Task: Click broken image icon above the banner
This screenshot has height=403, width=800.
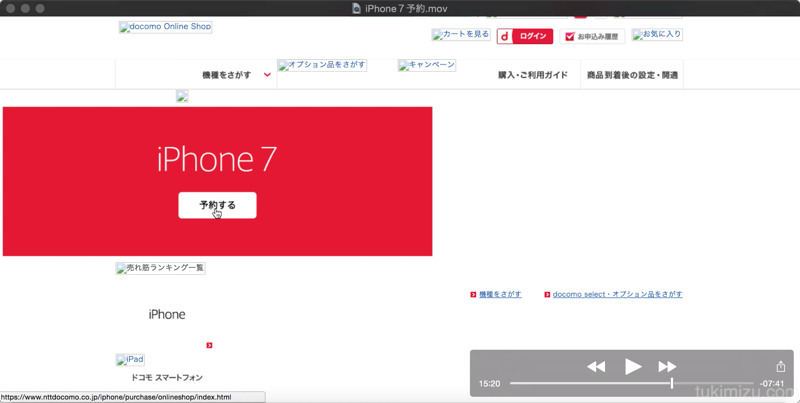Action: tap(182, 96)
